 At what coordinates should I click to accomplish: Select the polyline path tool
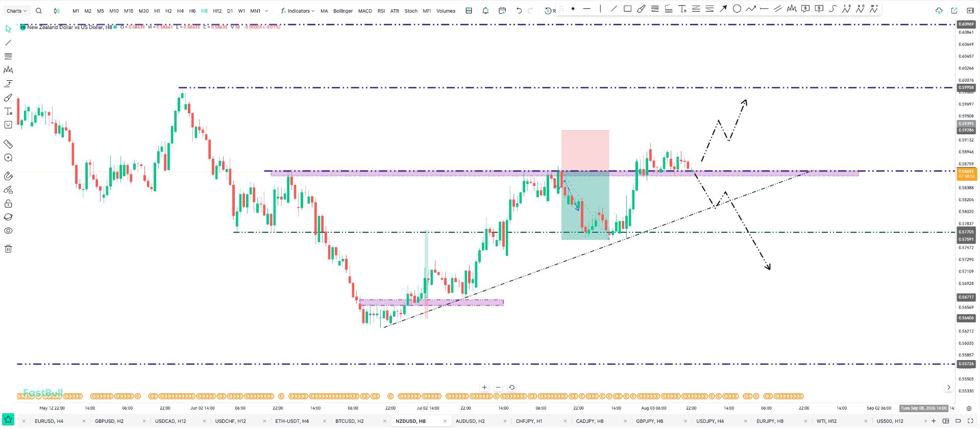pyautogui.click(x=751, y=9)
